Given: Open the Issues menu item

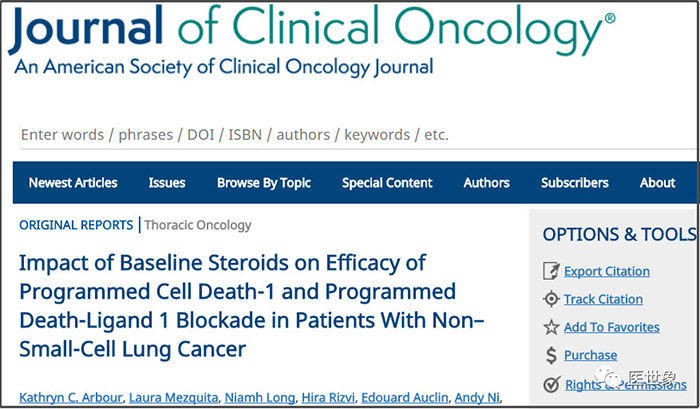Looking at the screenshot, I should tap(167, 183).
